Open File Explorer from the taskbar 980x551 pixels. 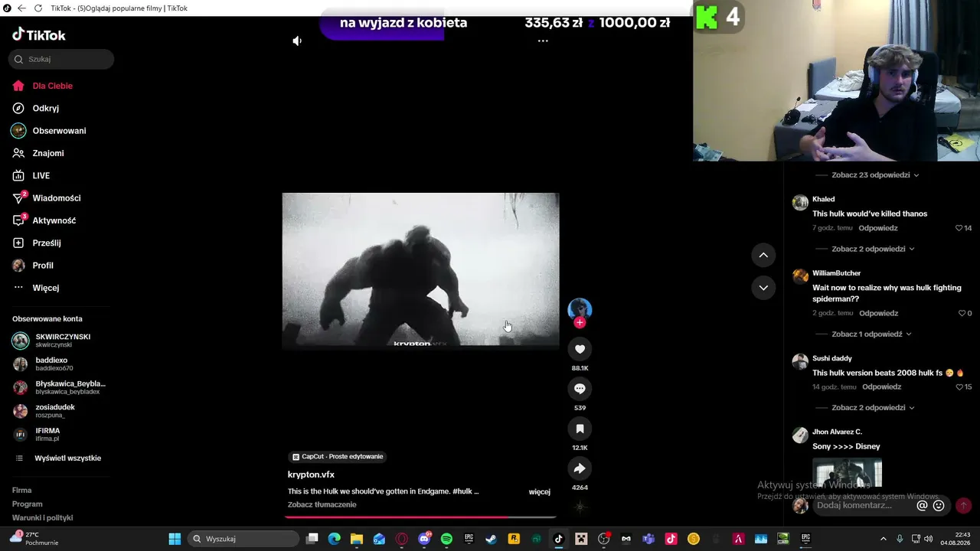[x=357, y=539]
